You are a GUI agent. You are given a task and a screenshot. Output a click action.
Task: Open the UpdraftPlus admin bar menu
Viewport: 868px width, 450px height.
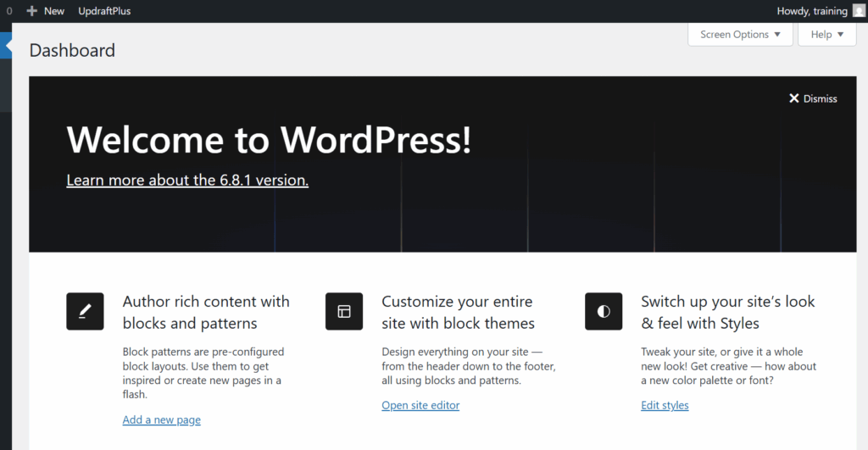[104, 11]
